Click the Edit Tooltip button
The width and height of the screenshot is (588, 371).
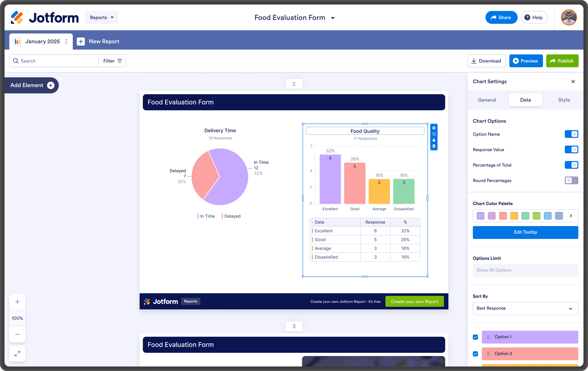pos(525,232)
